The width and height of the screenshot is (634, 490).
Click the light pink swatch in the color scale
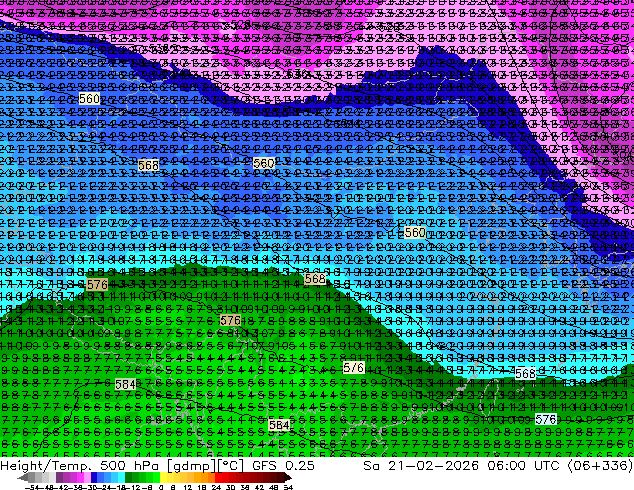(x=87, y=478)
